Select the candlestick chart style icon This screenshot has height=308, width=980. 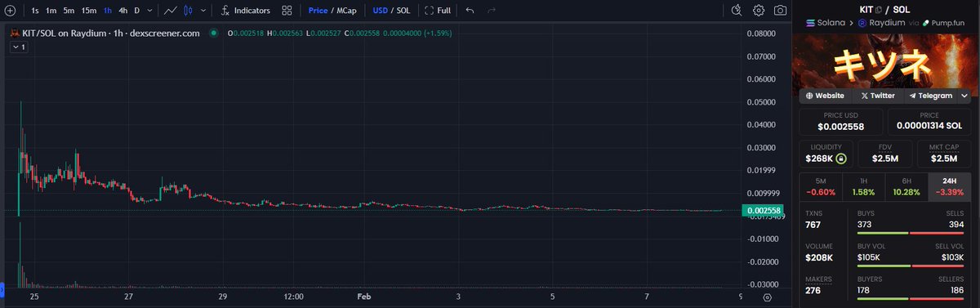coord(189,11)
